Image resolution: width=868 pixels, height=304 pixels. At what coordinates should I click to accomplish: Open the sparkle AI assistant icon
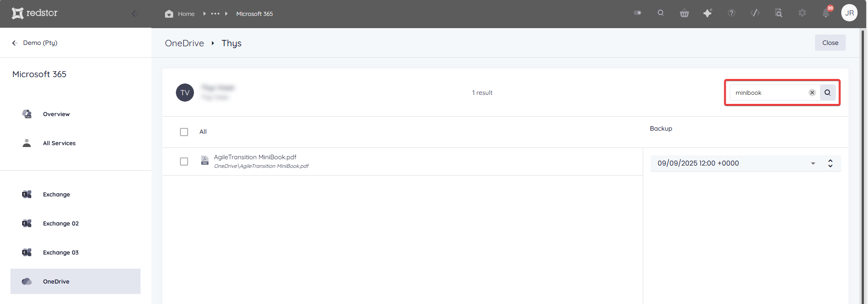point(708,13)
